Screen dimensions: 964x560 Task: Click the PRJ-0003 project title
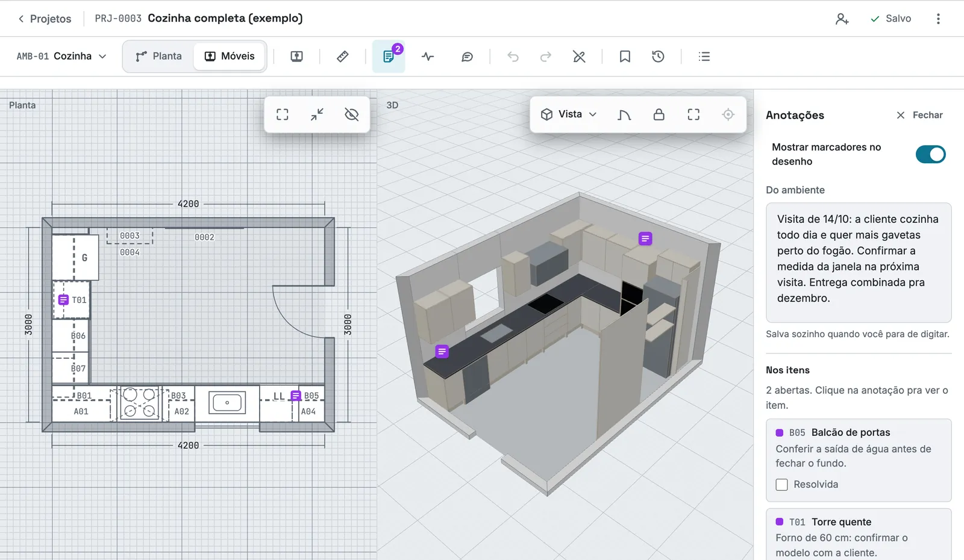click(199, 18)
